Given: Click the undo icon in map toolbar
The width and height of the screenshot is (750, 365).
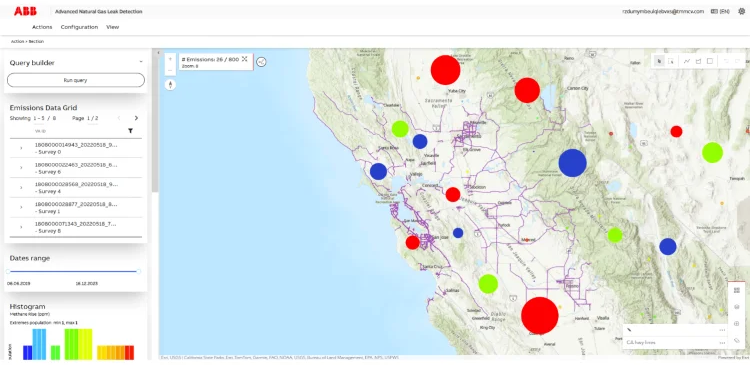Looking at the screenshot, I should [x=726, y=61].
